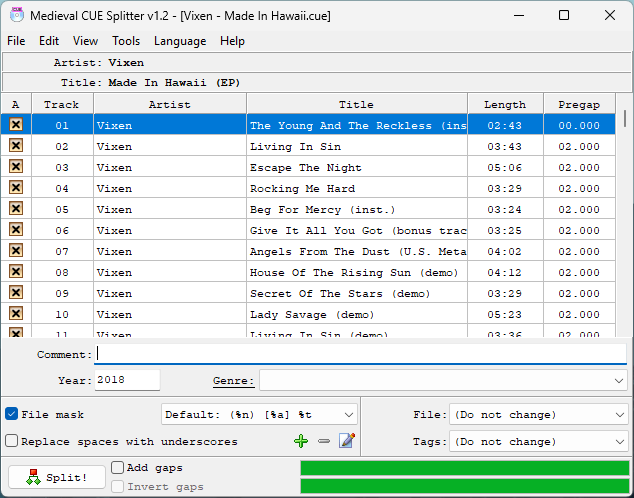Viewport: 634px width, 498px height.
Task: Click the upper green progress bar
Action: 465,468
